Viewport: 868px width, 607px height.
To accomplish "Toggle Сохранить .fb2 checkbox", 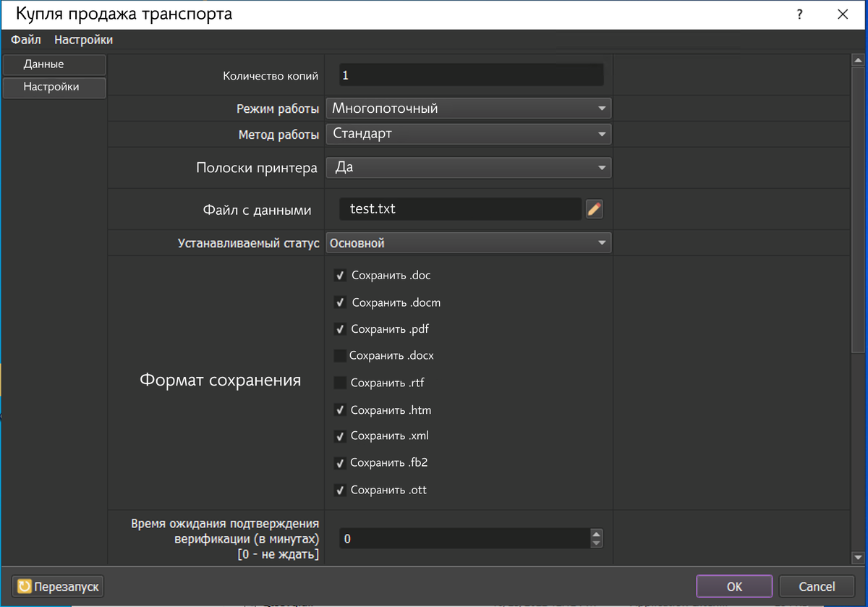I will click(339, 463).
